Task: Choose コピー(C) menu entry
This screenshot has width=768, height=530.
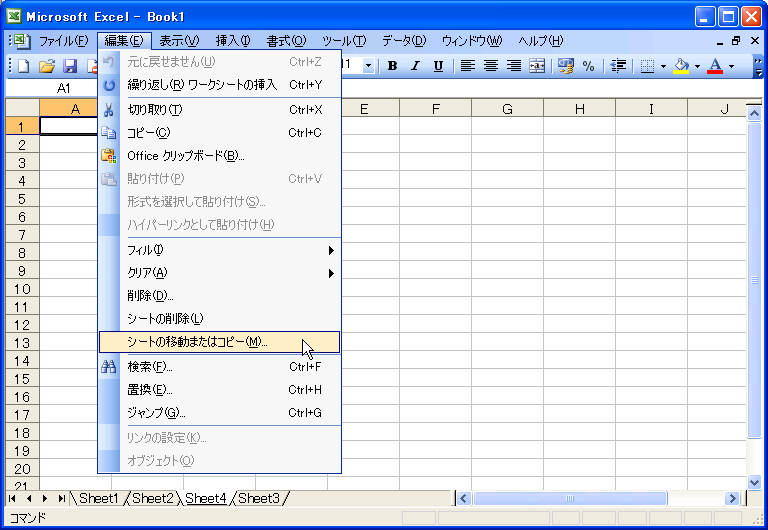Action: tap(219, 133)
